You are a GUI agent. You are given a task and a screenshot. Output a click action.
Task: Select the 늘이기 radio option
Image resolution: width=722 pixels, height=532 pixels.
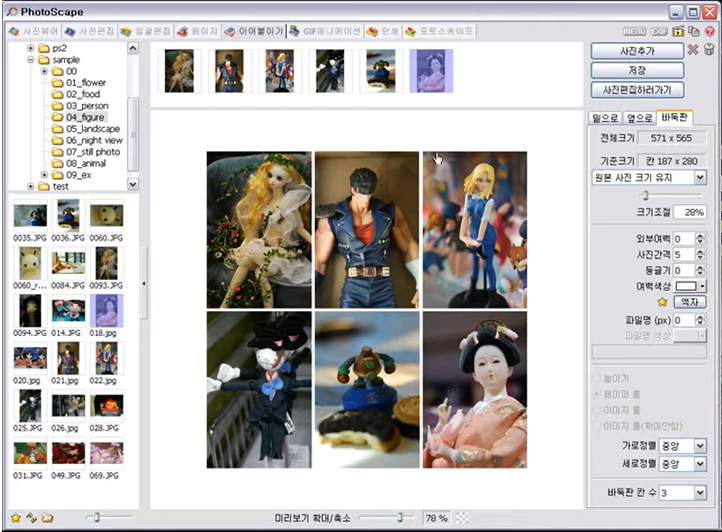598,378
